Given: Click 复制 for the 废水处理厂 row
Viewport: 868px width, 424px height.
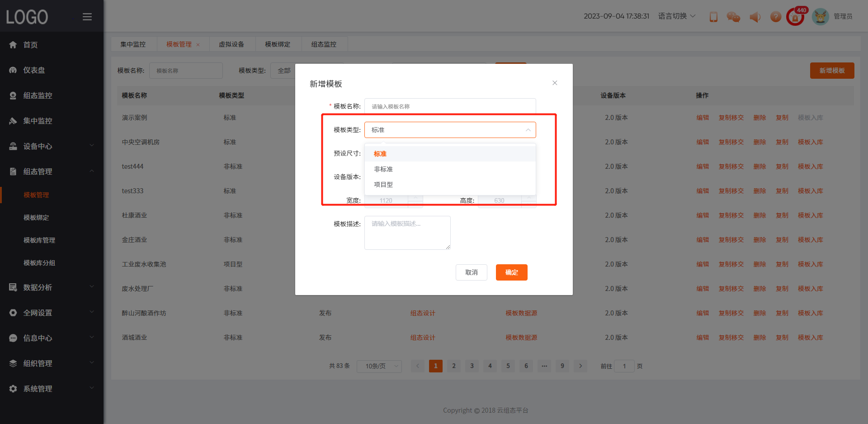Looking at the screenshot, I should pyautogui.click(x=782, y=289).
